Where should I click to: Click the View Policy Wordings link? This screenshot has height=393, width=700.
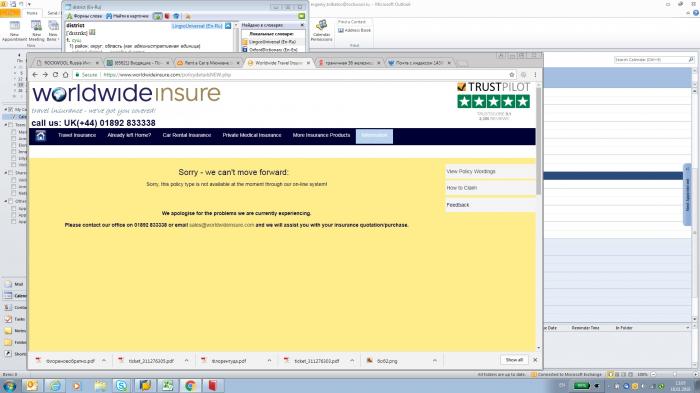click(471, 171)
